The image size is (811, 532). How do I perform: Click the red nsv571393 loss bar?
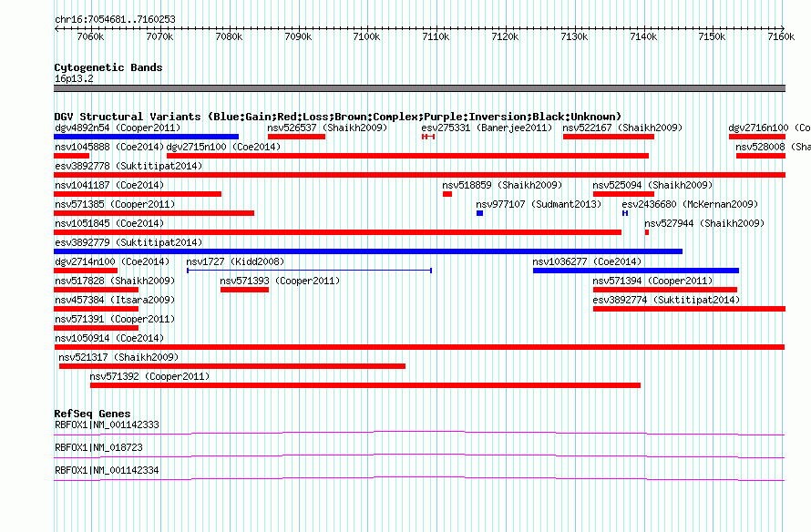[244, 290]
